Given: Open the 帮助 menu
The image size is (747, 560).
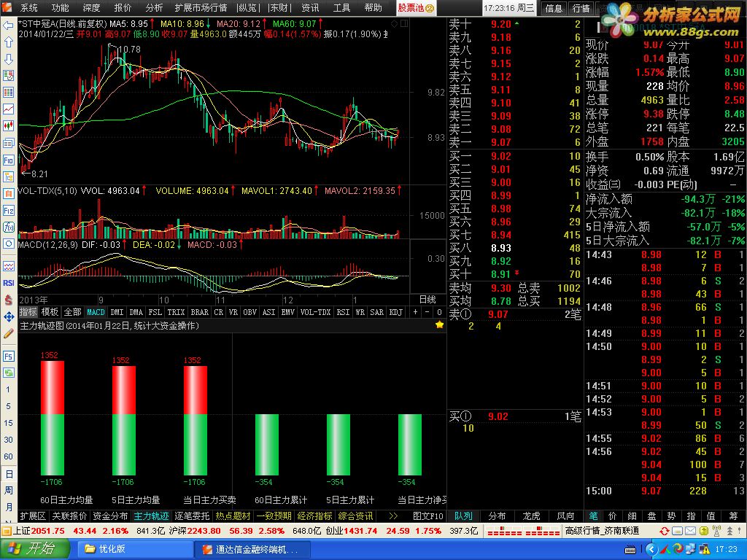Looking at the screenshot, I should [373, 8].
